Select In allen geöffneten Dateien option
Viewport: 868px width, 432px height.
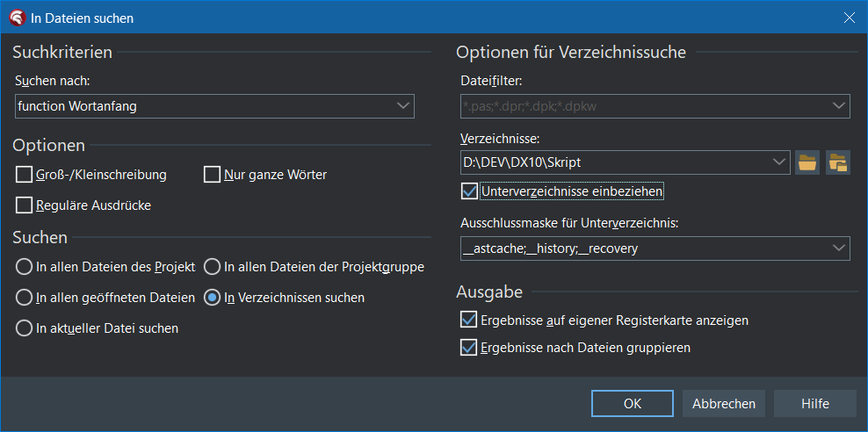pos(24,298)
